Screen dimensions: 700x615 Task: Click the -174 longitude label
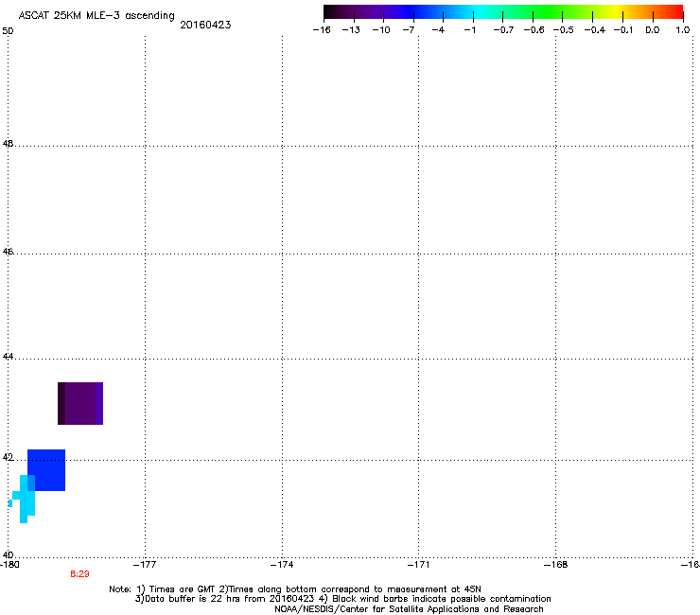pyautogui.click(x=282, y=565)
